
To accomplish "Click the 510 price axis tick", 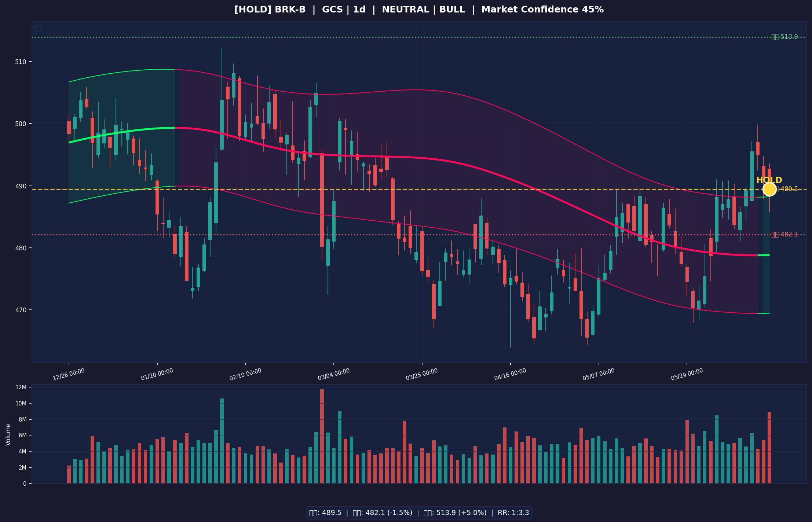I will (21, 62).
